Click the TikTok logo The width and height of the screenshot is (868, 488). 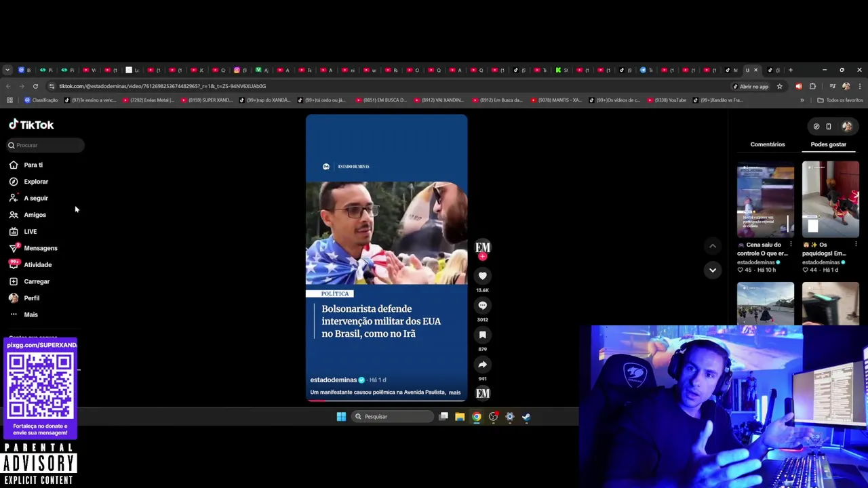click(x=31, y=125)
